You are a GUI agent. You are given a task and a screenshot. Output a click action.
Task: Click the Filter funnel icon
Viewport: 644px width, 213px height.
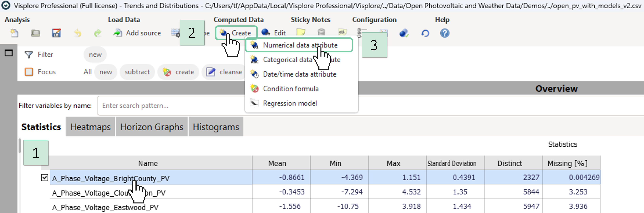point(29,55)
